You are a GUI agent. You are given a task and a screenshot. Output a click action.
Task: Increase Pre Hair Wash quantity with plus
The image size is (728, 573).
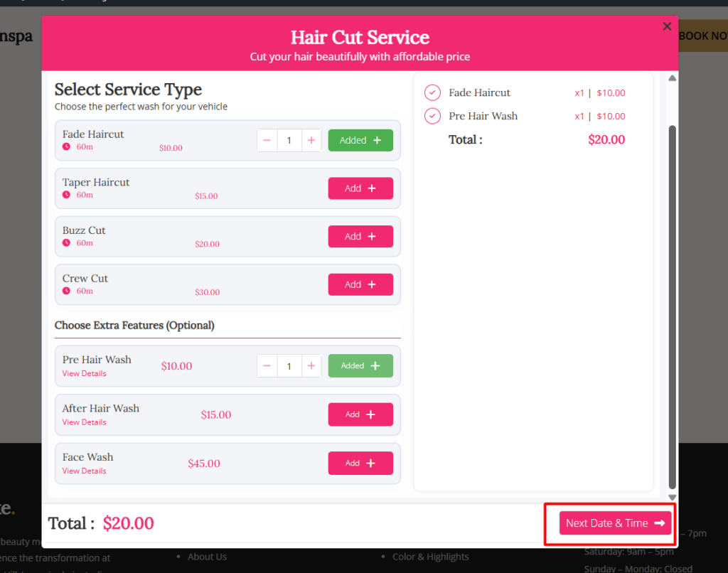pyautogui.click(x=311, y=366)
